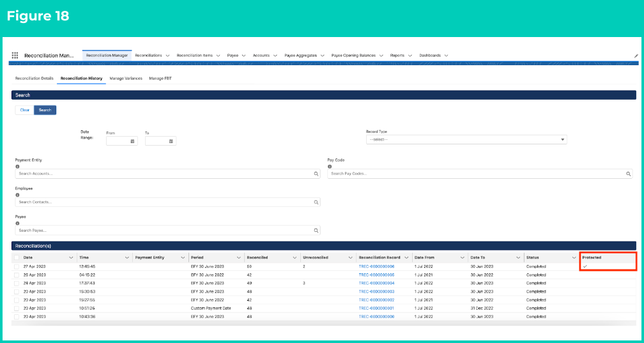Open record TREC-0000000003
The height and width of the screenshot is (343, 644).
coord(377,292)
